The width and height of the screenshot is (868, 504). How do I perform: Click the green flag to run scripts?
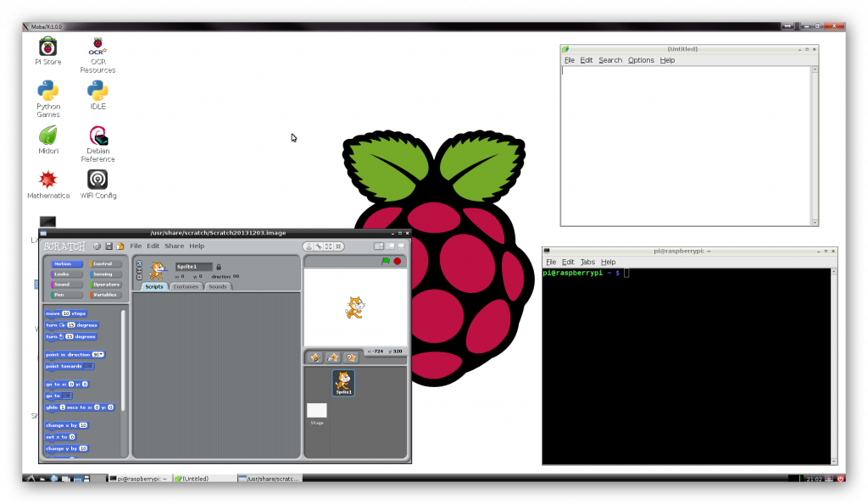(386, 261)
